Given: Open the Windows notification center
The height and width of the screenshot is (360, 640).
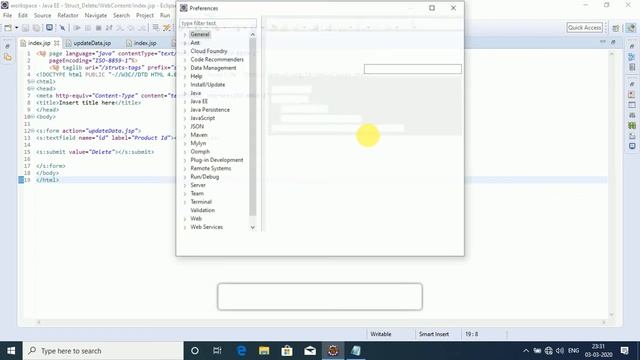Looking at the screenshot, I should click(624, 351).
